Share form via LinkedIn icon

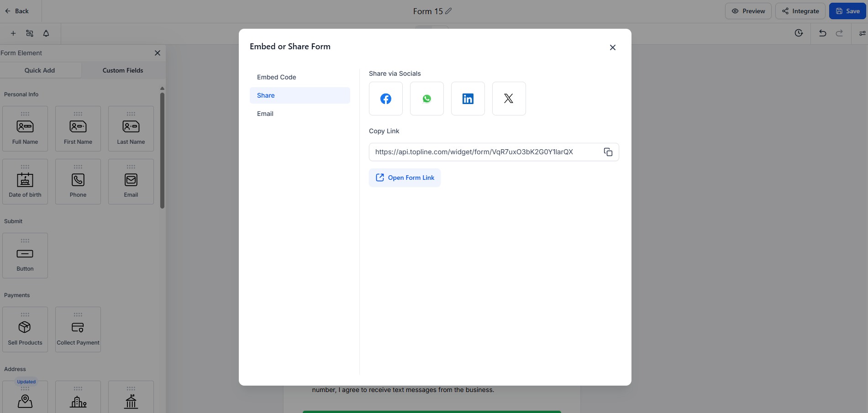pos(468,99)
